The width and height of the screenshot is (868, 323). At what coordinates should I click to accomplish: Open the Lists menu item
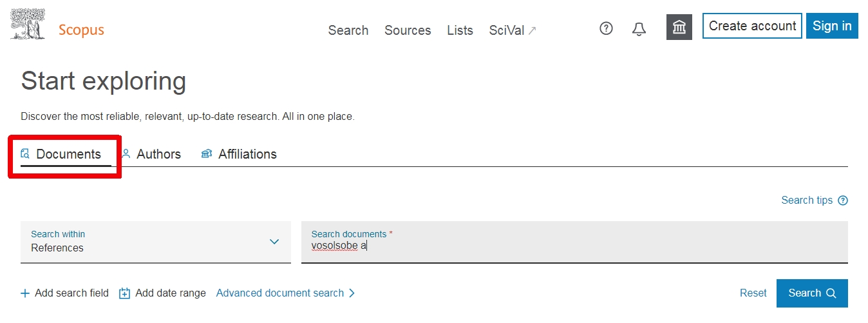(460, 30)
